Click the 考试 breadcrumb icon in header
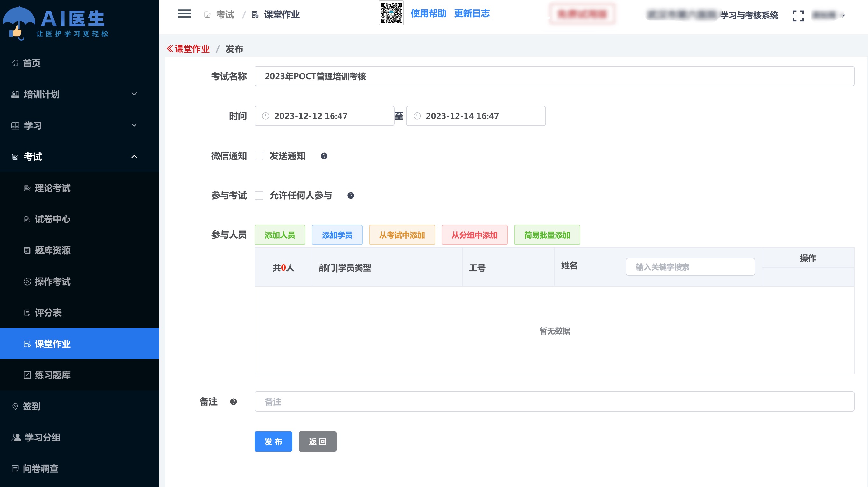This screenshot has height=487, width=868. 207,15
